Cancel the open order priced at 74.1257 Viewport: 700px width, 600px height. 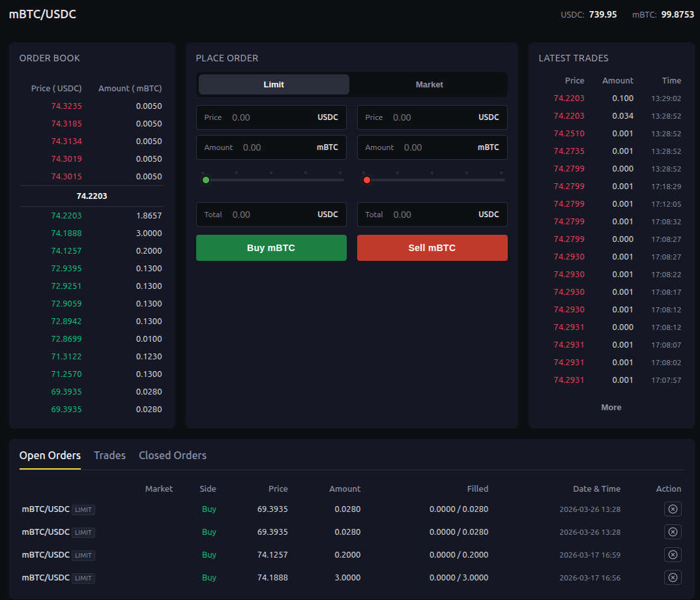tap(673, 554)
